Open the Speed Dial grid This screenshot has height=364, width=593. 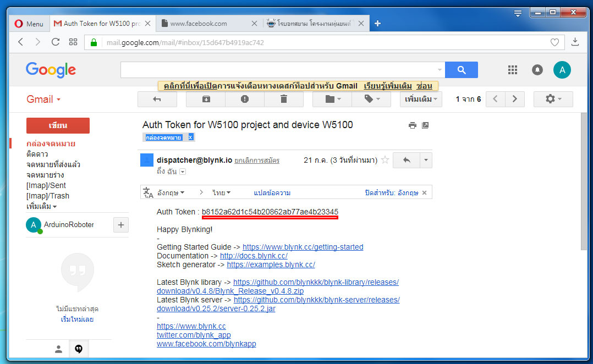(x=73, y=42)
